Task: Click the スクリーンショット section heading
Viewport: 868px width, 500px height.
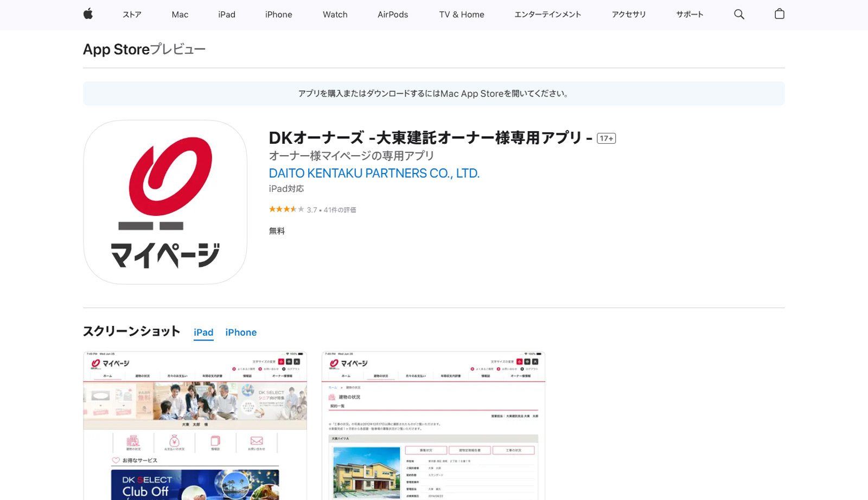Action: 131,331
